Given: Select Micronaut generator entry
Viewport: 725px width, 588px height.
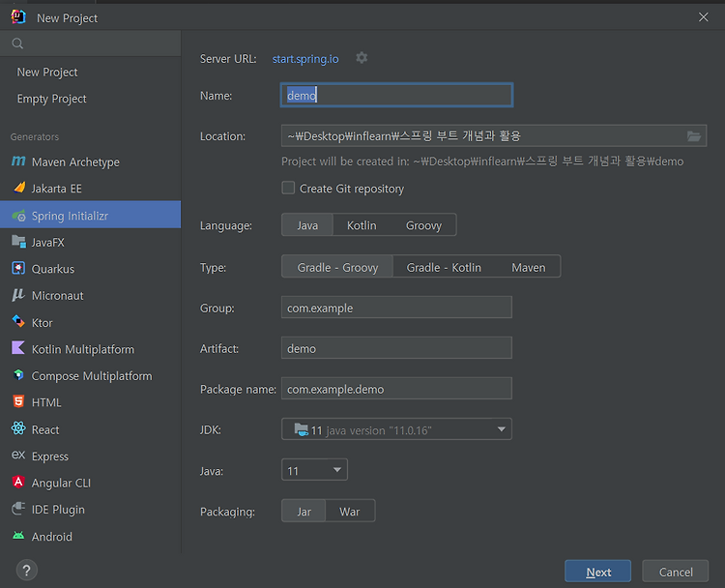Looking at the screenshot, I should (90, 296).
